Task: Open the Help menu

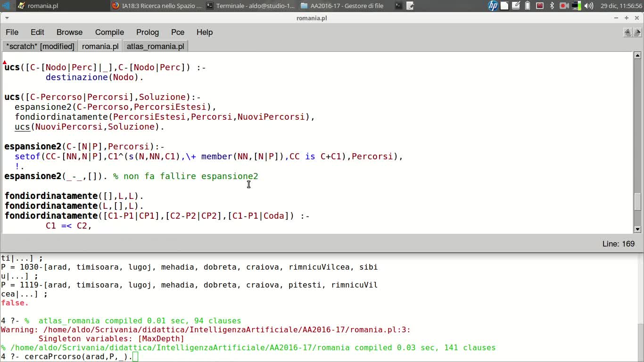Action: tap(205, 32)
